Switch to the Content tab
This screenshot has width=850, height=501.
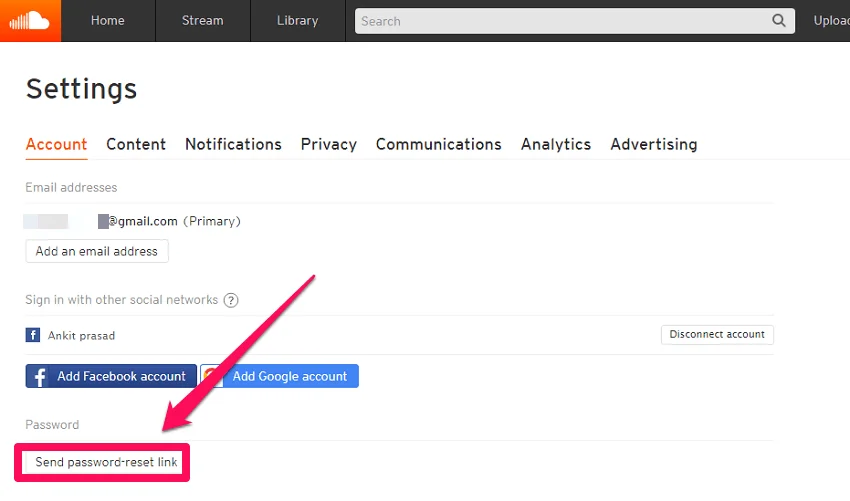pyautogui.click(x=136, y=144)
